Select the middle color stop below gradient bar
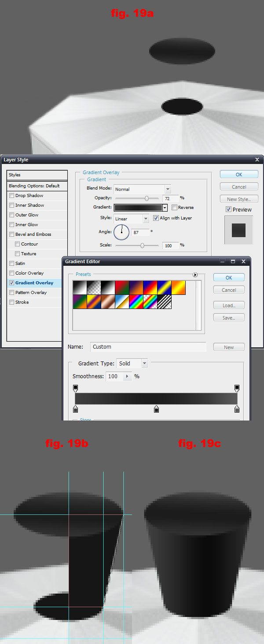This screenshot has height=644, width=264. (x=156, y=409)
